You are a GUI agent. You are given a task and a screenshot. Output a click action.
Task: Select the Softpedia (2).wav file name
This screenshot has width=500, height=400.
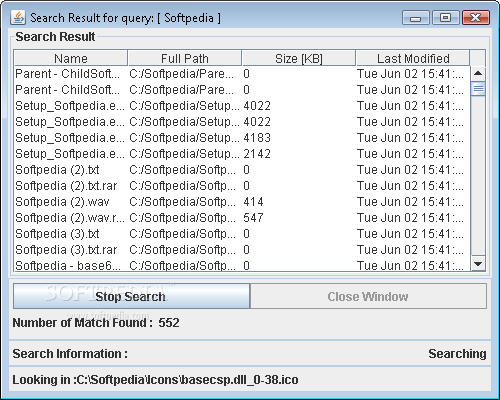[62, 202]
